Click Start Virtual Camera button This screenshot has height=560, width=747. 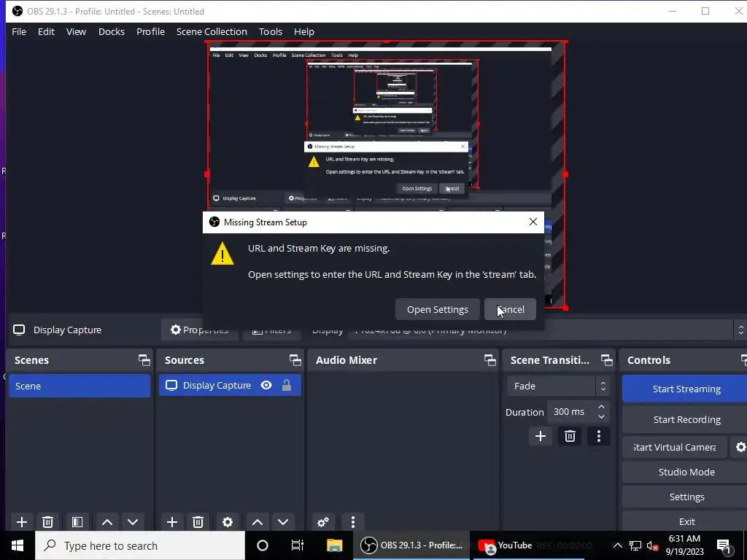pyautogui.click(x=675, y=447)
